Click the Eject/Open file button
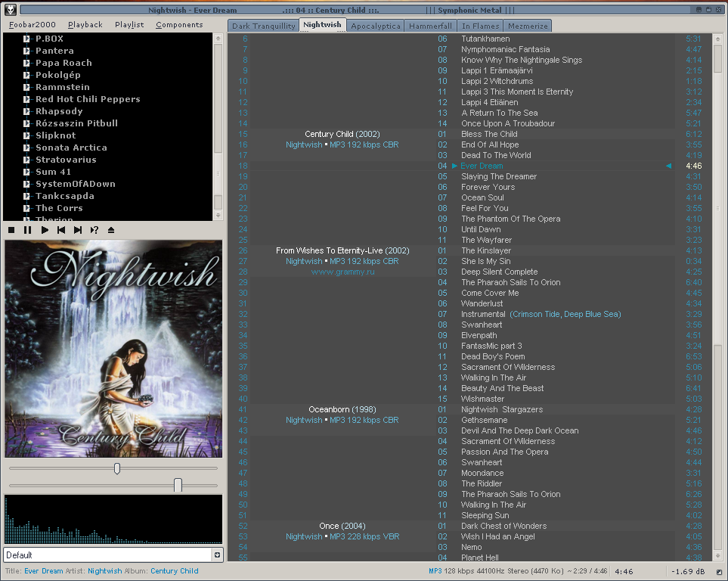This screenshot has width=728, height=581. pyautogui.click(x=111, y=230)
